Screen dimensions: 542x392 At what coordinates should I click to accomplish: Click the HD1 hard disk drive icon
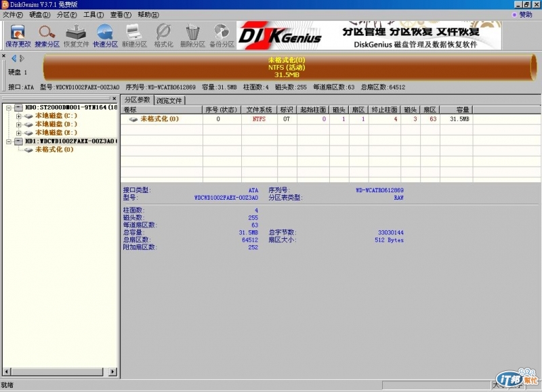18,141
